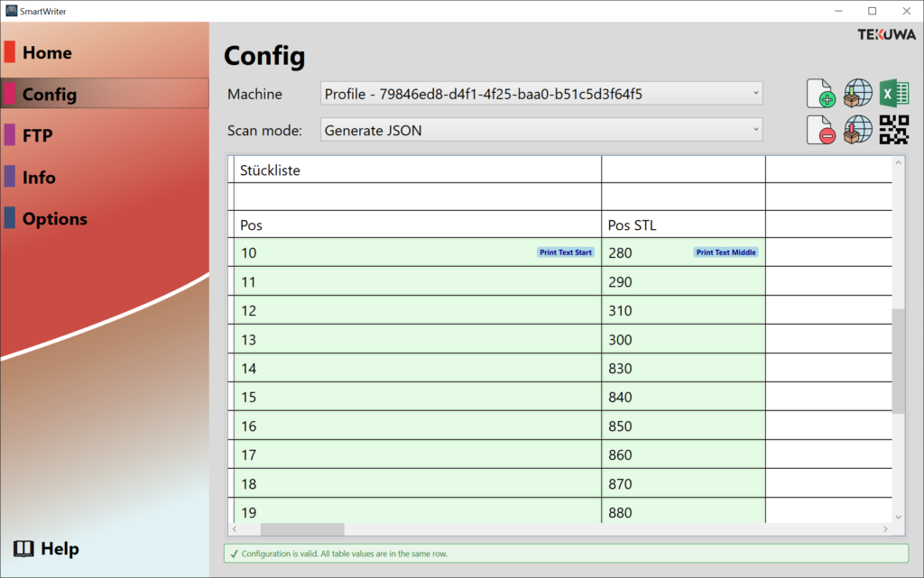
Task: Open the Machine profile dropdown
Action: click(541, 93)
